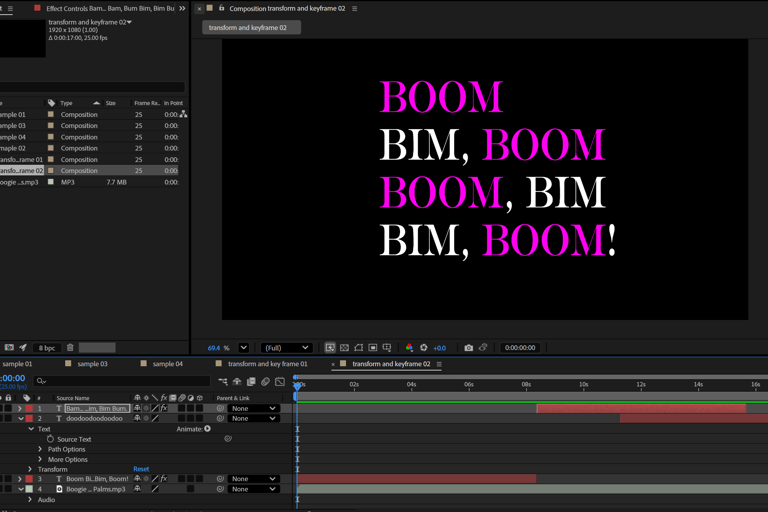Click the Animate arrow button for text
Viewport: 768px width, 512px height.
point(208,429)
